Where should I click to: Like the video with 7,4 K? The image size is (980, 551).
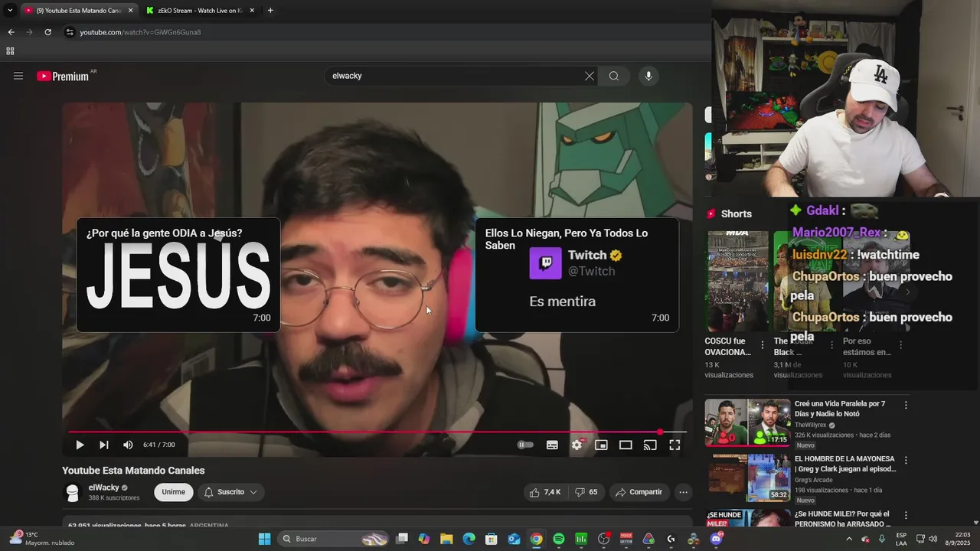[545, 492]
